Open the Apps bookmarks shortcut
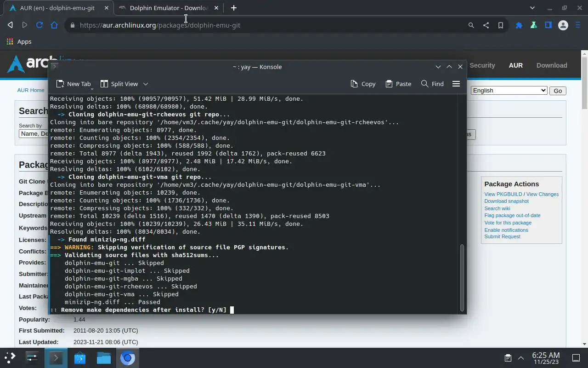Screen dimensions: 588x368 click(19, 41)
